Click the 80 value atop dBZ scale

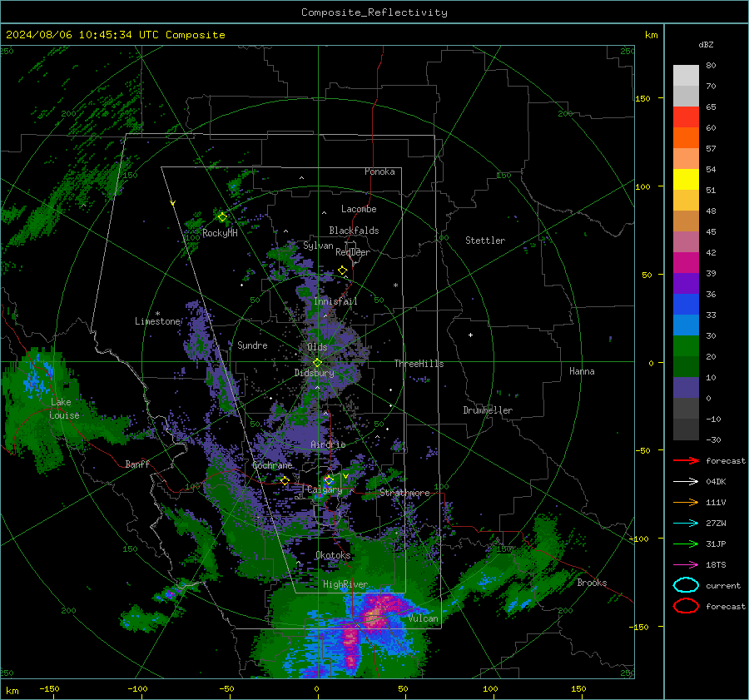coord(711,66)
